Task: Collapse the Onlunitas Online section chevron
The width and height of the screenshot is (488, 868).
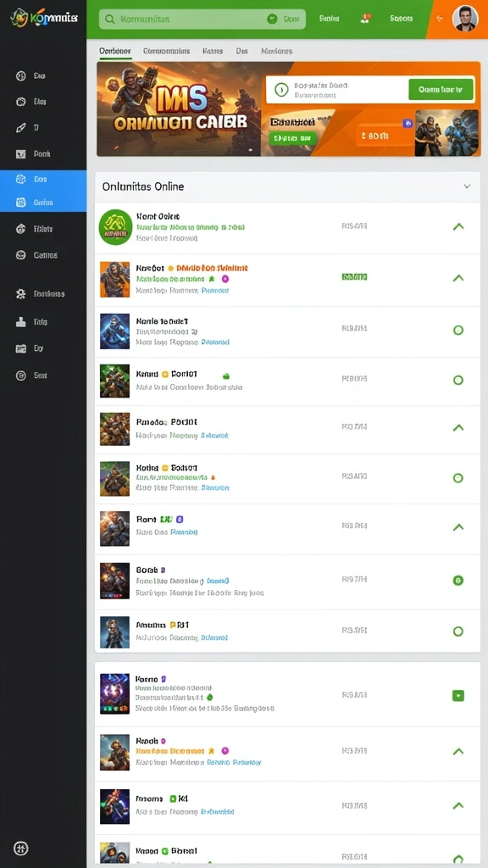Action: [x=467, y=186]
